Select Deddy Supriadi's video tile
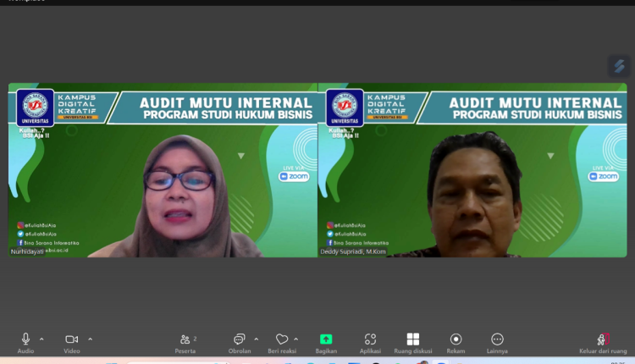635x364 pixels. [x=472, y=170]
